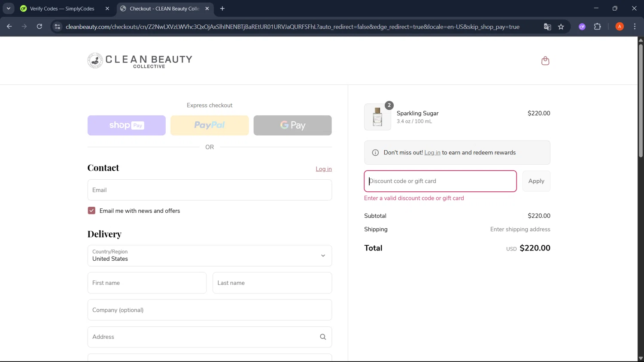Click the browser URL address bar
This screenshot has height=362, width=644.
click(292, 27)
